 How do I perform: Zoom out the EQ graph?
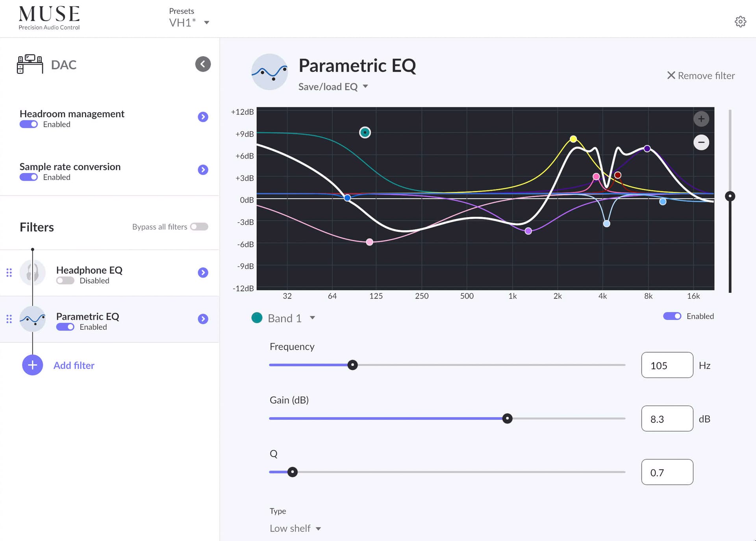tap(701, 142)
